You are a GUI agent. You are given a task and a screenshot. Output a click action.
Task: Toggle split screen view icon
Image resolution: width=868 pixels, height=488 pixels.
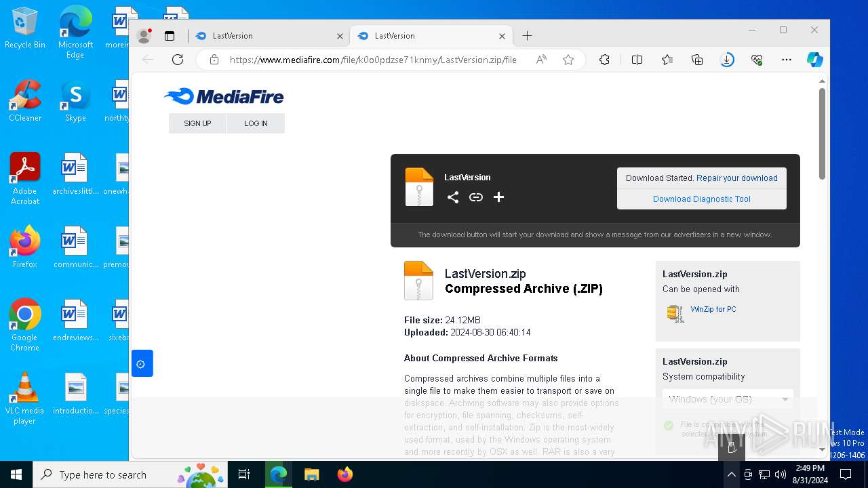pyautogui.click(x=637, y=60)
